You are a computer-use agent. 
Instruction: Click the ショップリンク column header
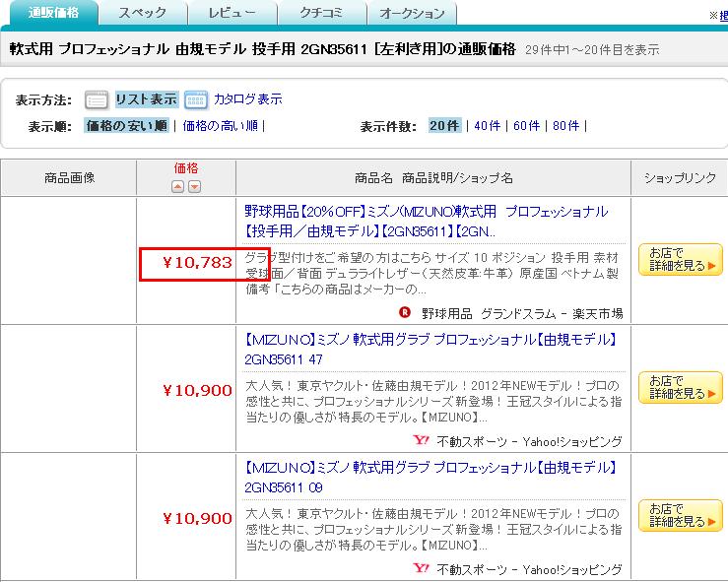(x=680, y=177)
